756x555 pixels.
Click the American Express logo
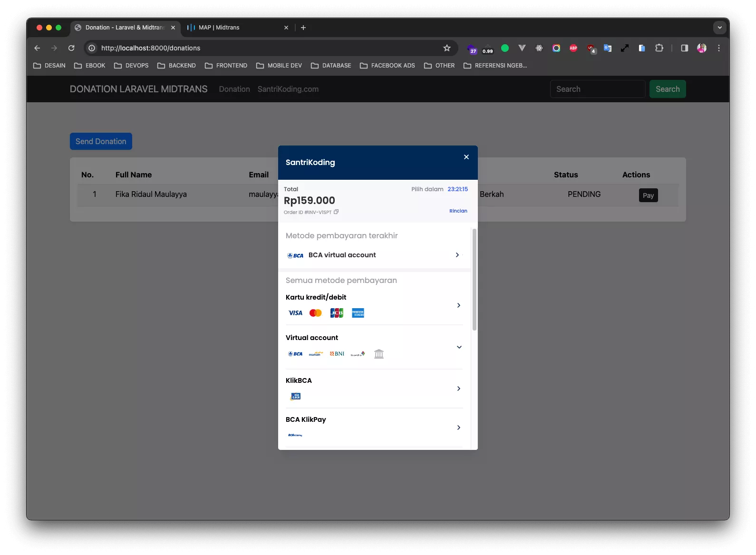click(x=358, y=313)
